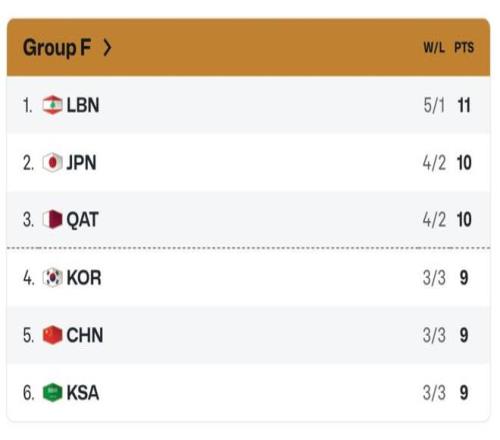Click the Lebanon flag icon

(x=52, y=105)
